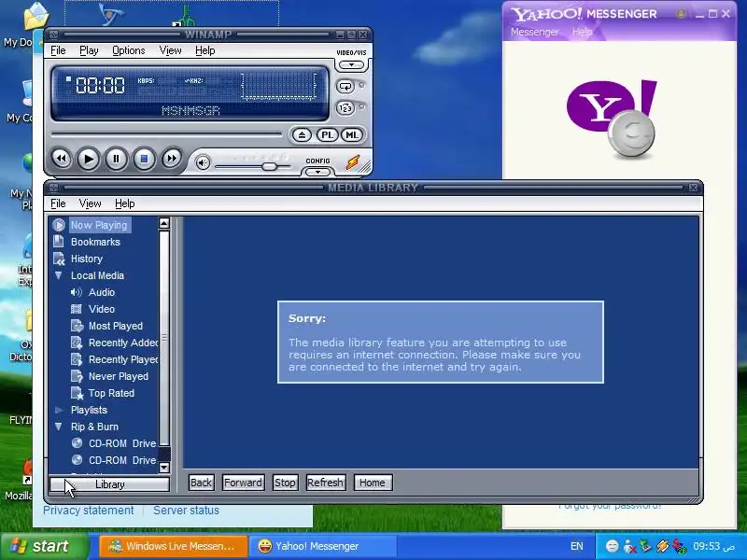Open Media Library Help menu
The width and height of the screenshot is (747, 560).
coord(125,203)
